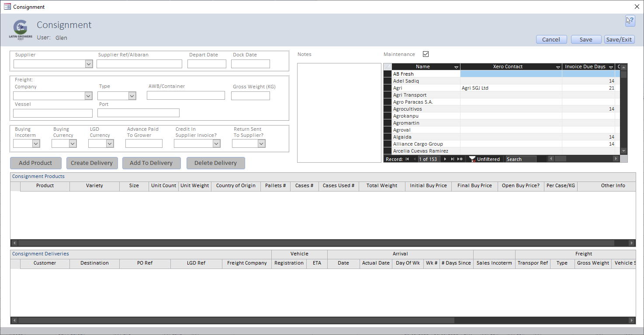This screenshot has height=335, width=644.
Task: Create new blank record in supplier navigator
Action: pos(460,159)
